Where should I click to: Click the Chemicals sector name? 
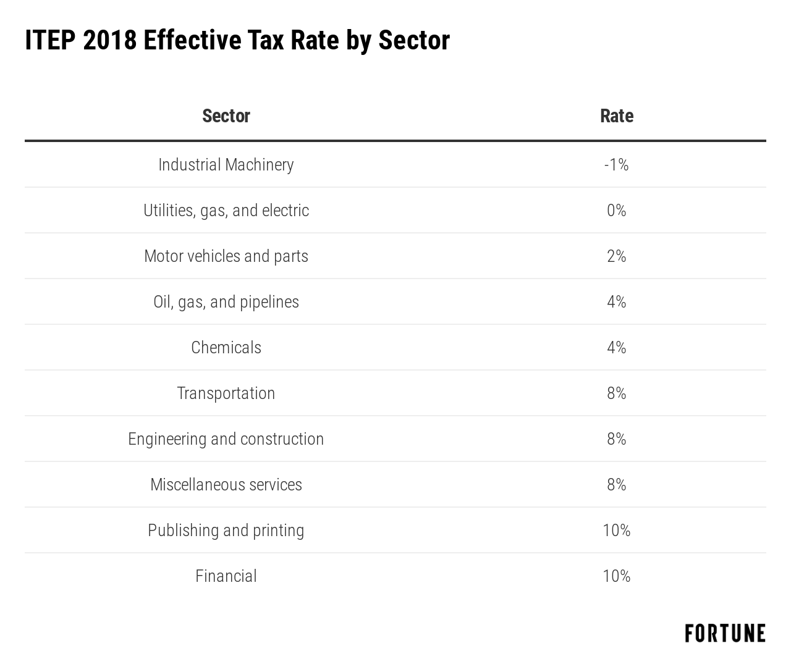coord(226,348)
